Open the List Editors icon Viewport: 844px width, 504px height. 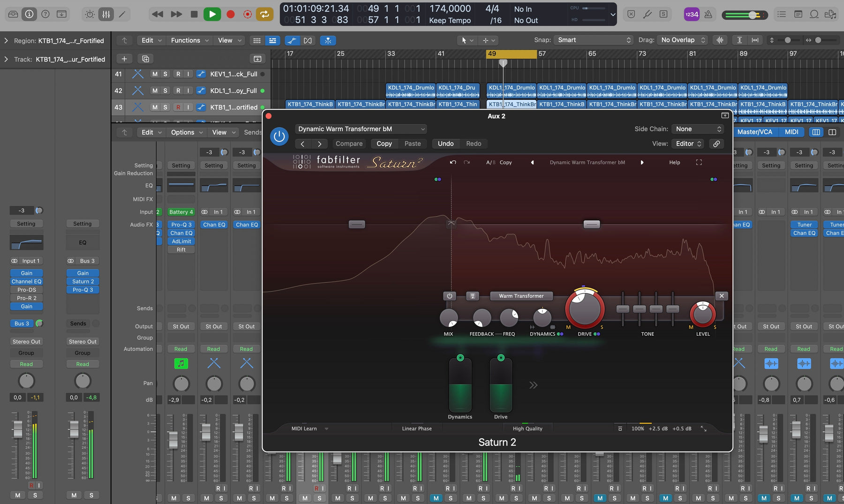(782, 14)
